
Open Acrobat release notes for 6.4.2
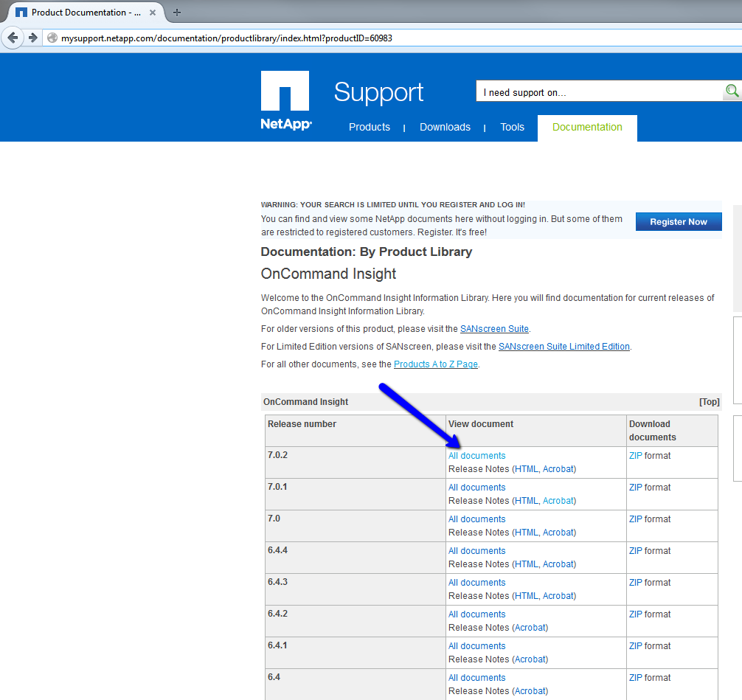(530, 627)
